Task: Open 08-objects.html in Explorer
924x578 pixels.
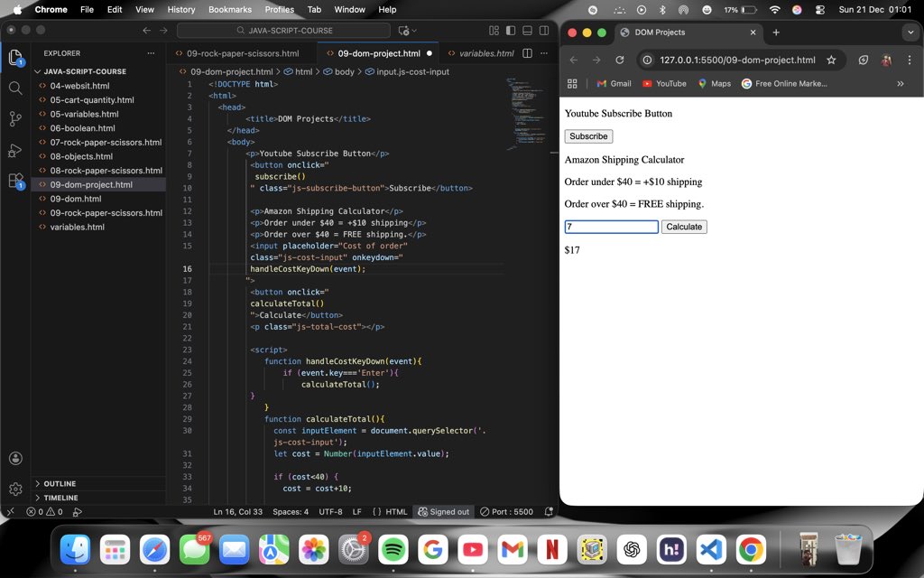Action: pyautogui.click(x=81, y=156)
